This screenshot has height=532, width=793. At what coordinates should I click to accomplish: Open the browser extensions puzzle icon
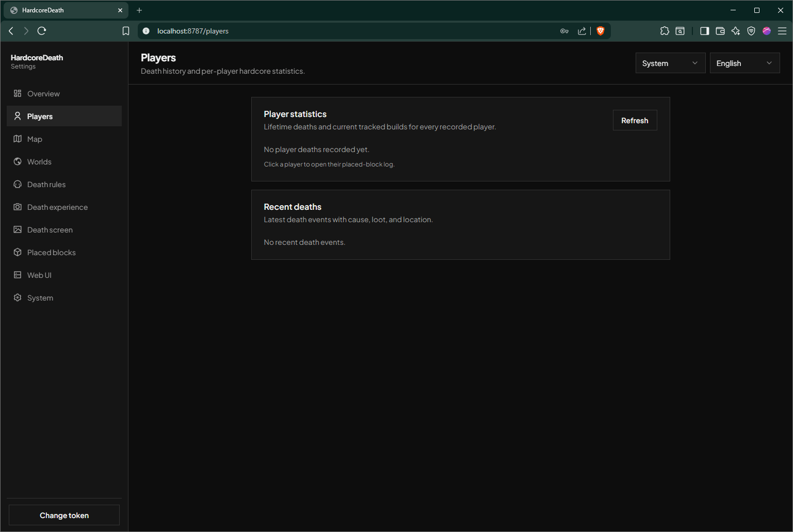tap(665, 31)
